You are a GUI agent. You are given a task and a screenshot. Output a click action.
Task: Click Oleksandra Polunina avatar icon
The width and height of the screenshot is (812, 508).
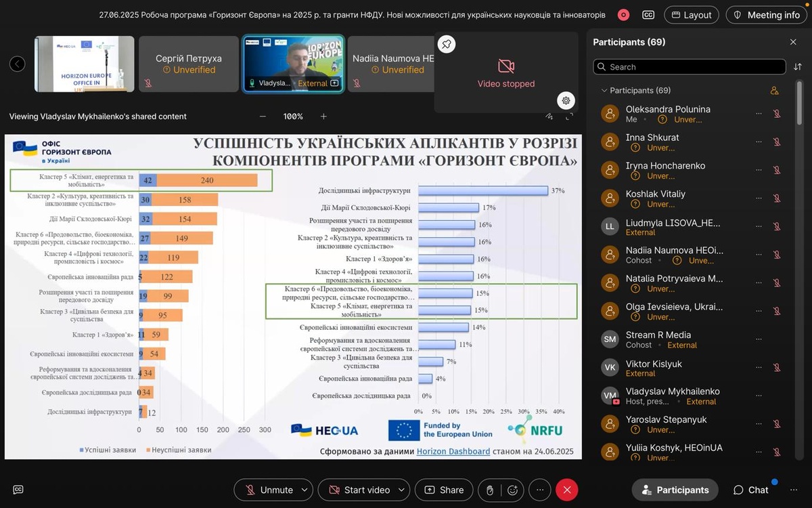point(610,114)
